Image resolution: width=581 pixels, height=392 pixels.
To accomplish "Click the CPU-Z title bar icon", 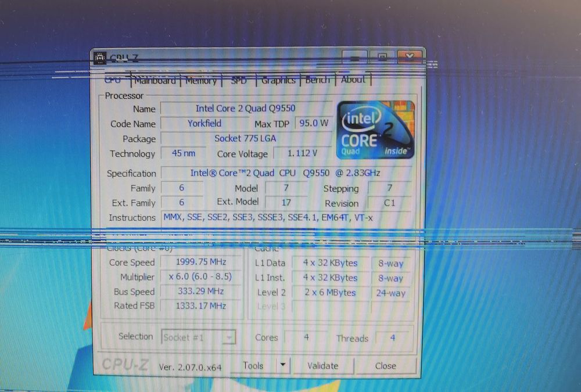I will click(x=100, y=58).
